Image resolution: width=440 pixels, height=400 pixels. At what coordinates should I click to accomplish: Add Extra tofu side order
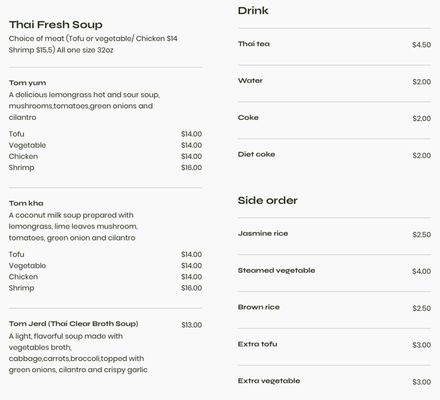point(334,344)
